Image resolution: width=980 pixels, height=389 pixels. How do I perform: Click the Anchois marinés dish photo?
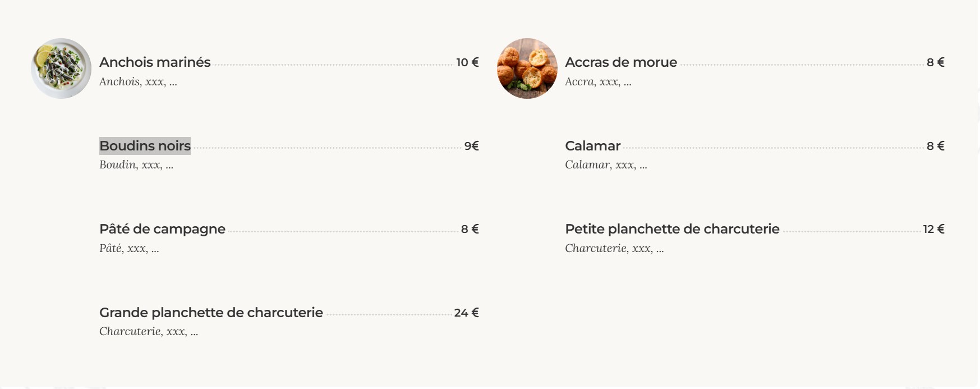pos(61,68)
